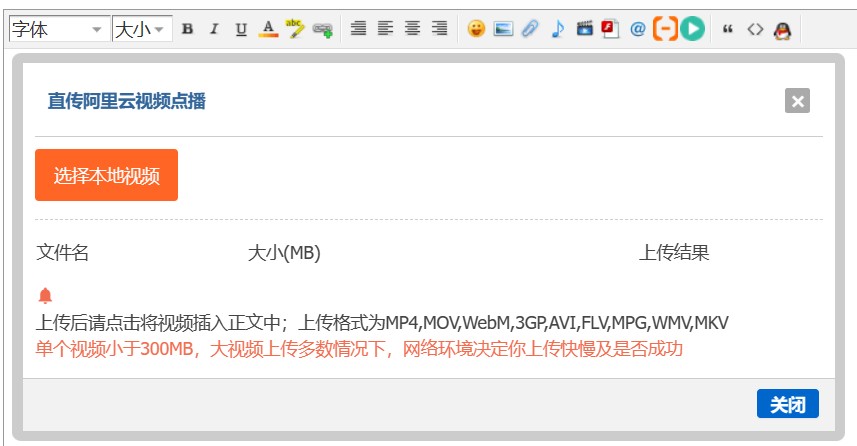Screen dimensions: 857x446
Task: Center align the text
Action: click(x=413, y=28)
